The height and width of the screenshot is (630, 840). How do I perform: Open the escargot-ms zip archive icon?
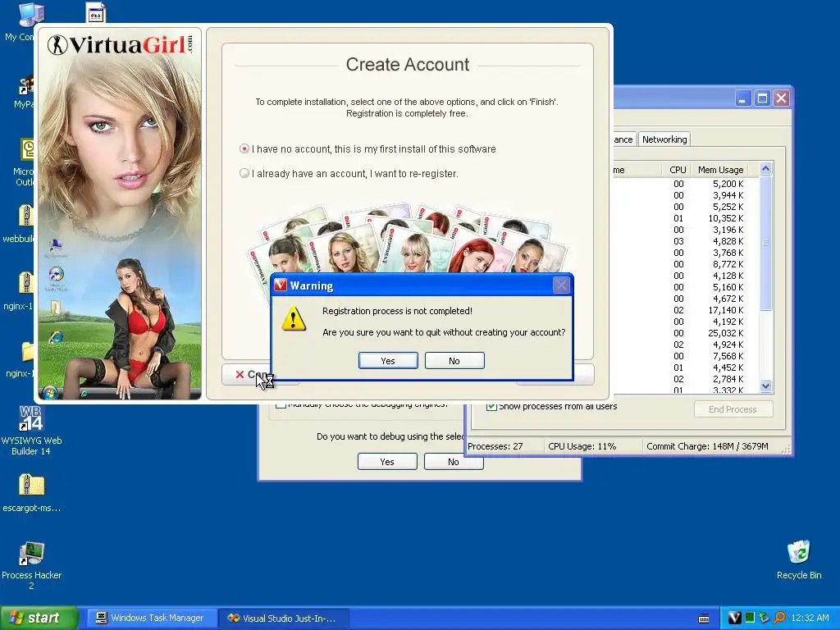click(31, 485)
